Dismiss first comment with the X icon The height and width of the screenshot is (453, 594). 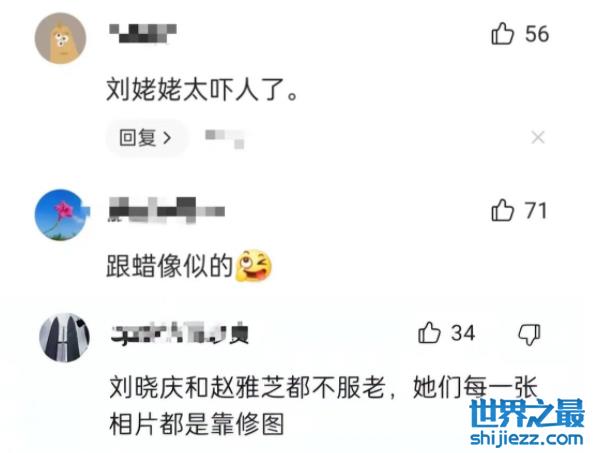click(538, 137)
